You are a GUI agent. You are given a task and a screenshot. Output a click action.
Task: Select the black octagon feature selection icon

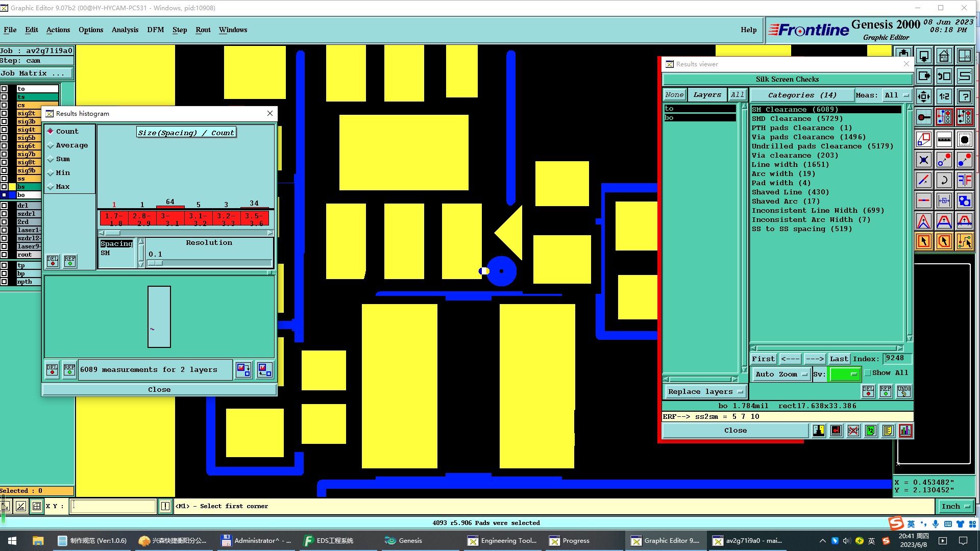coord(964,139)
